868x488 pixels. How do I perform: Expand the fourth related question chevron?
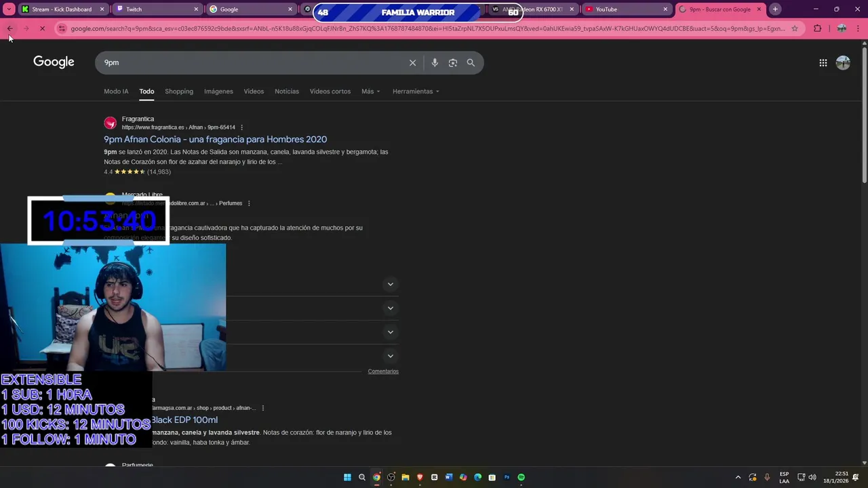coord(390,356)
